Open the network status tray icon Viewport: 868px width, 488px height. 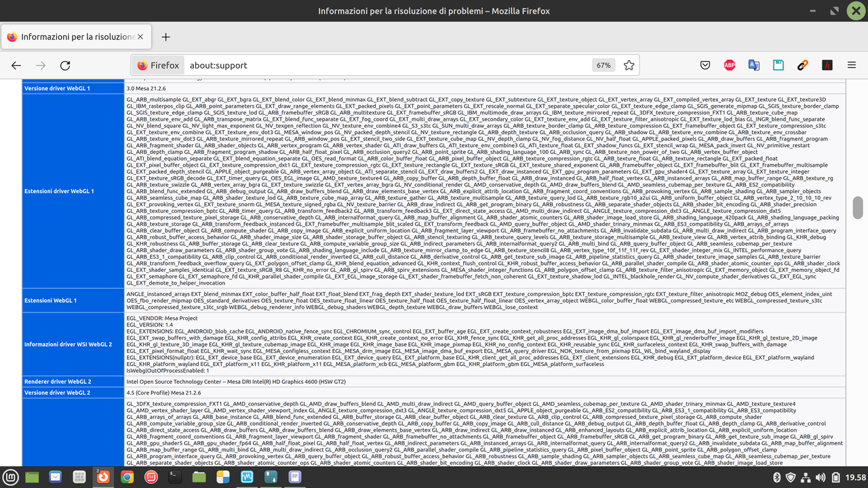pyautogui.click(x=806, y=477)
